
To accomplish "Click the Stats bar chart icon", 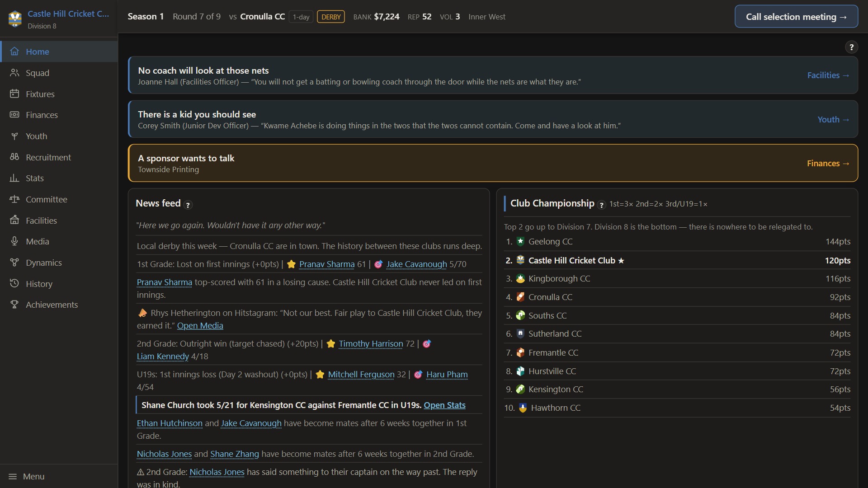I will (x=14, y=178).
